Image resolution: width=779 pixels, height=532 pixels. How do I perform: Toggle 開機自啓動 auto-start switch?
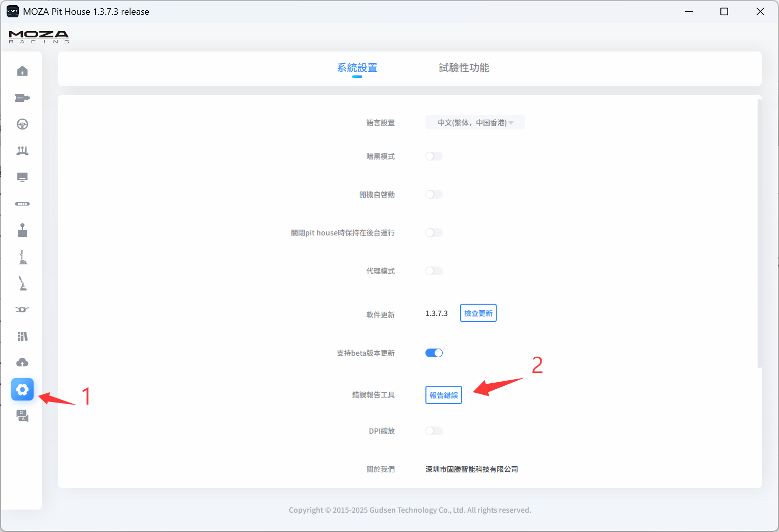click(434, 195)
